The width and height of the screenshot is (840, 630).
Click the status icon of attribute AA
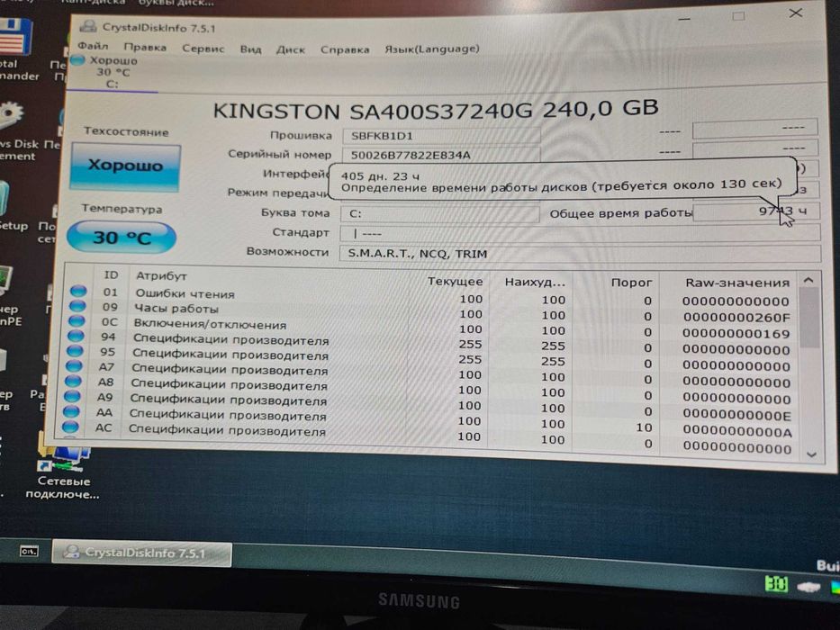point(71,411)
